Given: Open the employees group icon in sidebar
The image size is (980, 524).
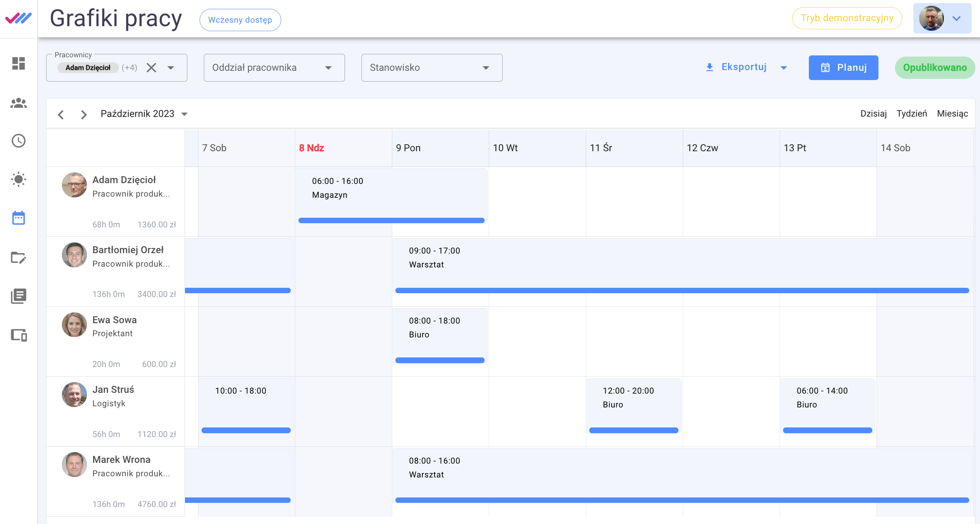Looking at the screenshot, I should click(18, 103).
